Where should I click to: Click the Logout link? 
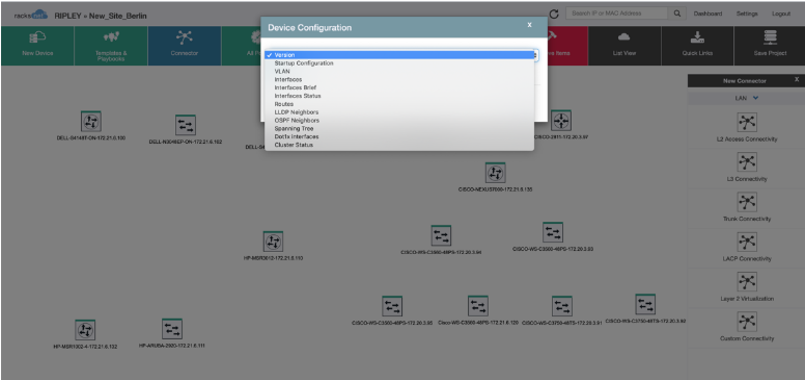coord(781,14)
